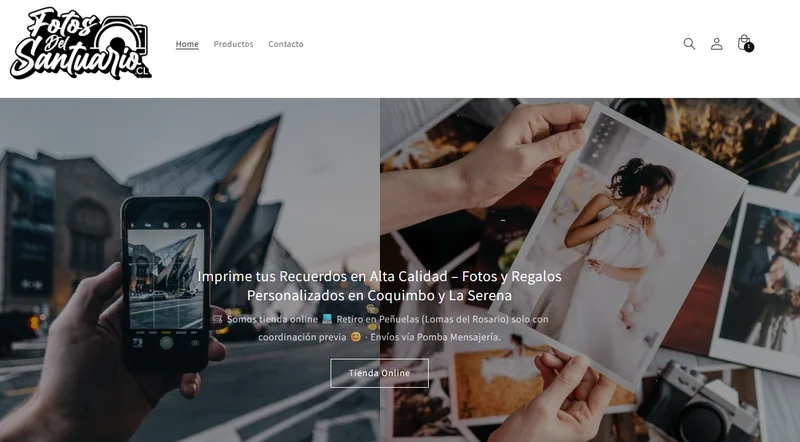Click the .CL tag in the logo

click(143, 72)
